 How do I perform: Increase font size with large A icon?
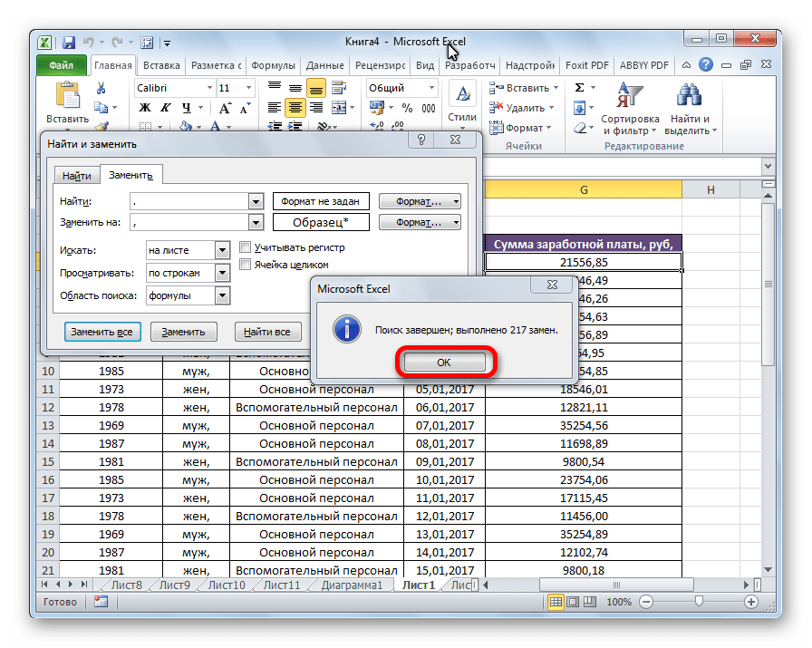tap(225, 108)
